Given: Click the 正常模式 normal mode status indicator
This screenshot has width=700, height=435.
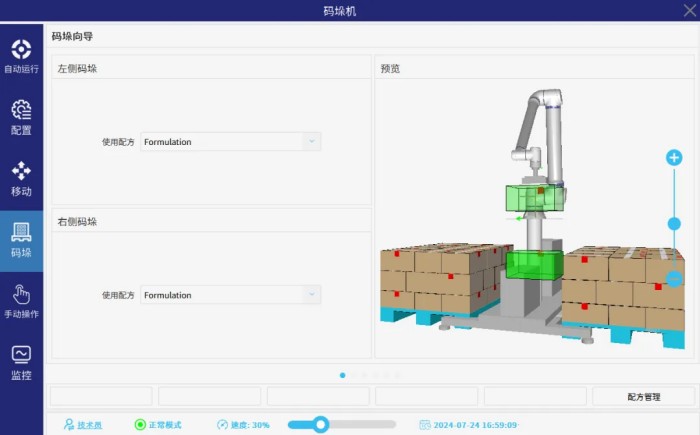Looking at the screenshot, I should tap(141, 425).
